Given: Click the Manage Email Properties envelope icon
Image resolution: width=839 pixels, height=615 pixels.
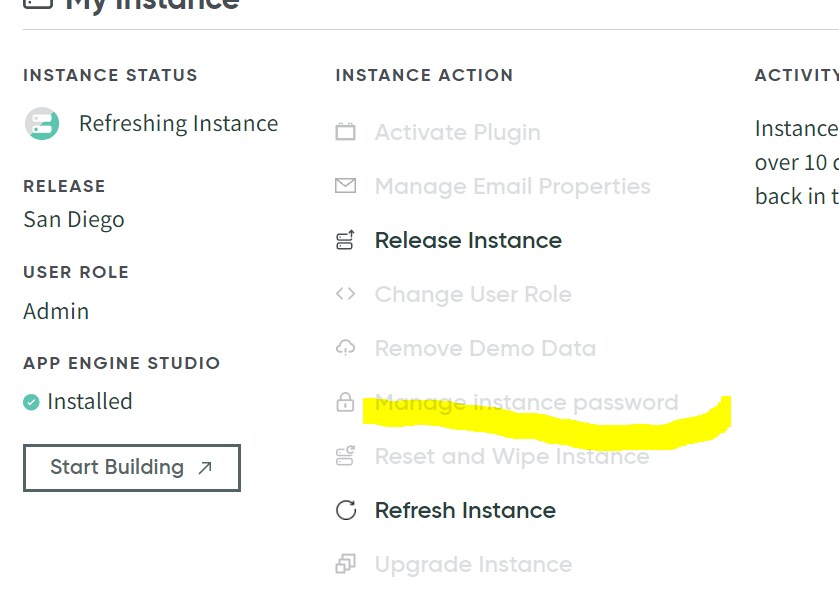Looking at the screenshot, I should pyautogui.click(x=345, y=185).
